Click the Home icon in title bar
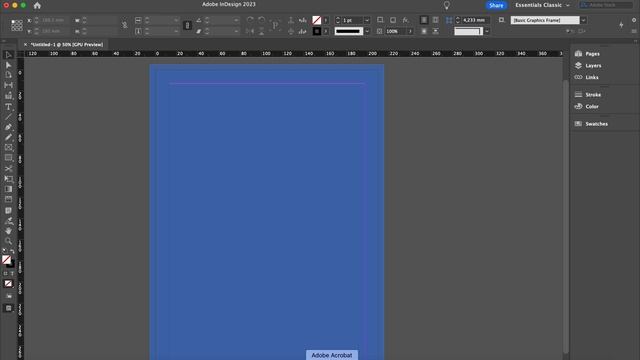The height and width of the screenshot is (360, 640). pyautogui.click(x=37, y=5)
